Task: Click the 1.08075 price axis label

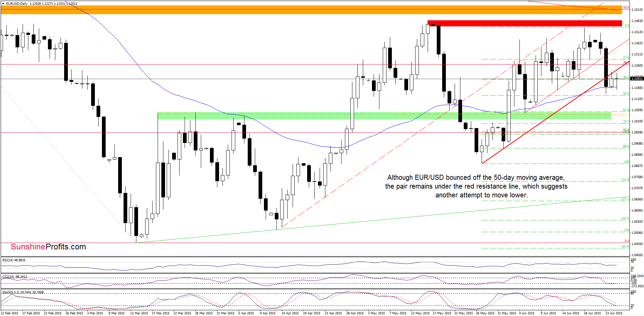Action: [637, 166]
